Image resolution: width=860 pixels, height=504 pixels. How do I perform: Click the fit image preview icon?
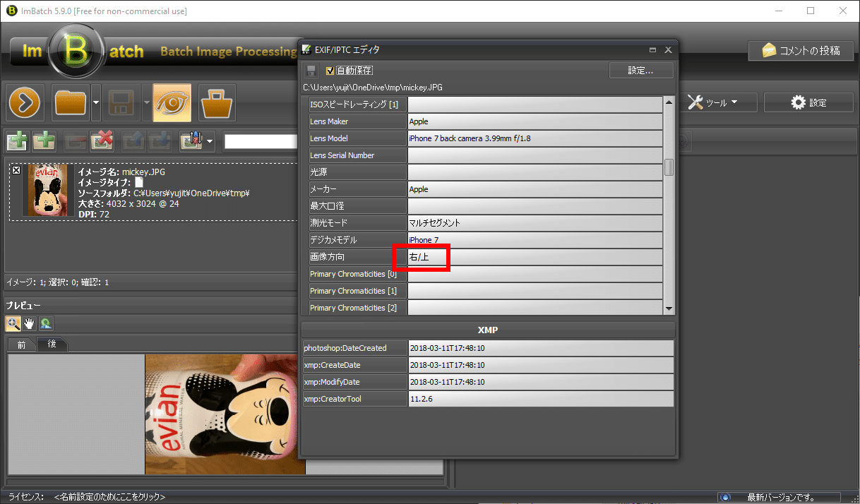(45, 324)
